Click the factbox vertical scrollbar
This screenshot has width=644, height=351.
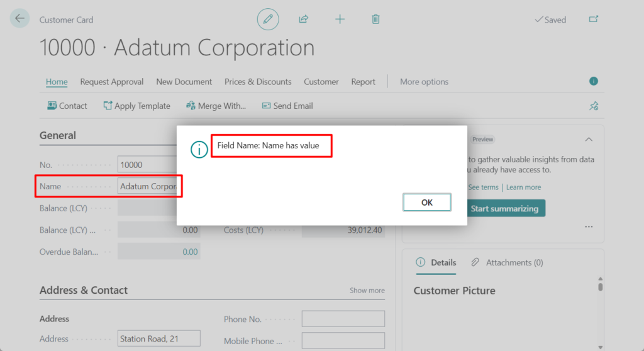pyautogui.click(x=600, y=287)
